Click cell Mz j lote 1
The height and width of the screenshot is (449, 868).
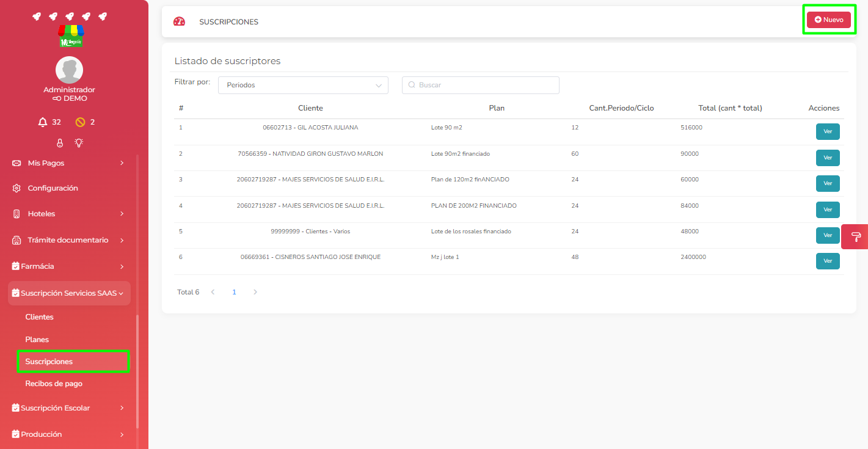coord(445,257)
